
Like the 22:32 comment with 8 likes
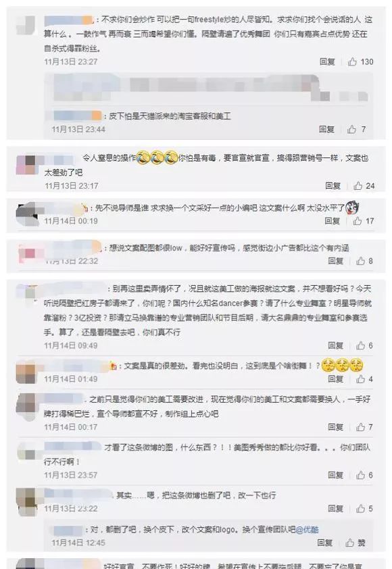pos(360,262)
